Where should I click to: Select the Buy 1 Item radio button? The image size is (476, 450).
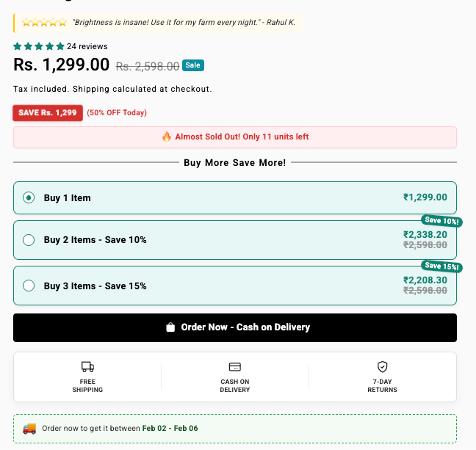click(x=29, y=197)
